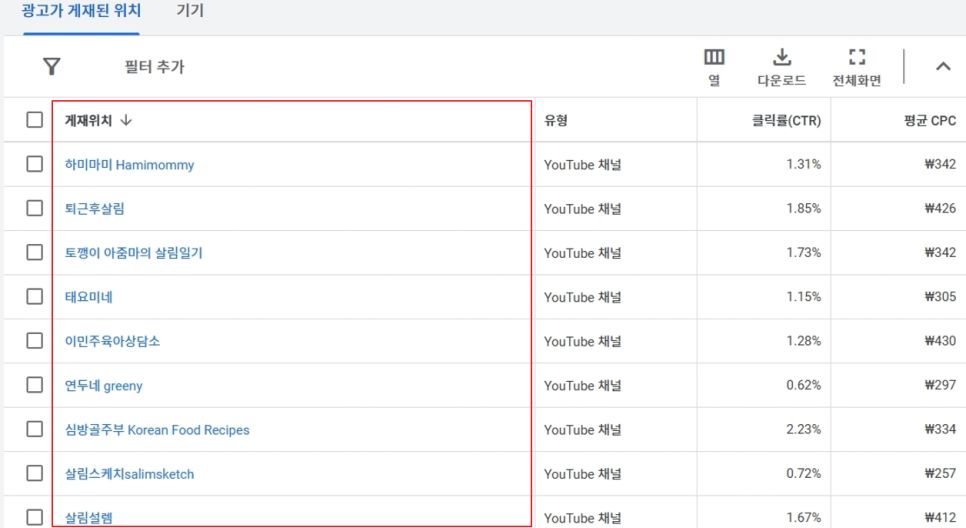Open the 살림스케치salimsketch link
Viewport: 966px width, 528px height.
129,474
